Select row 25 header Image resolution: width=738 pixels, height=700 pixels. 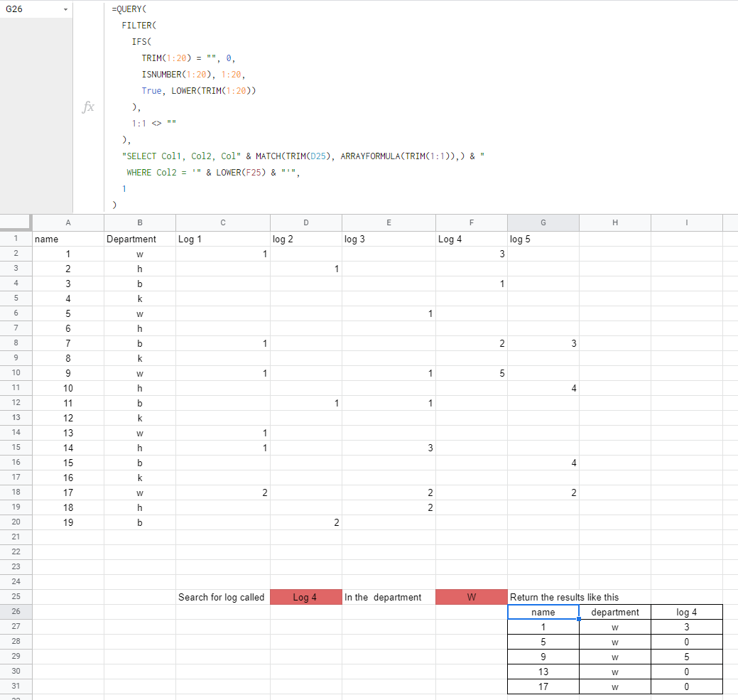point(16,597)
